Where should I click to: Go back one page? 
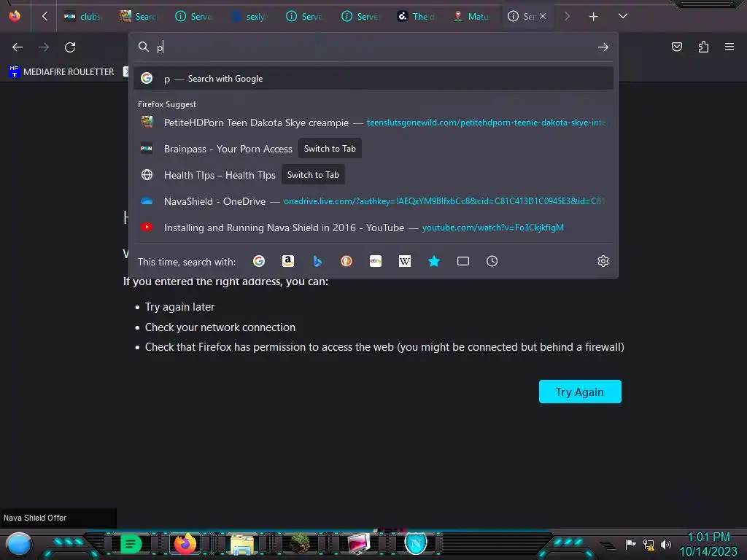coord(18,47)
